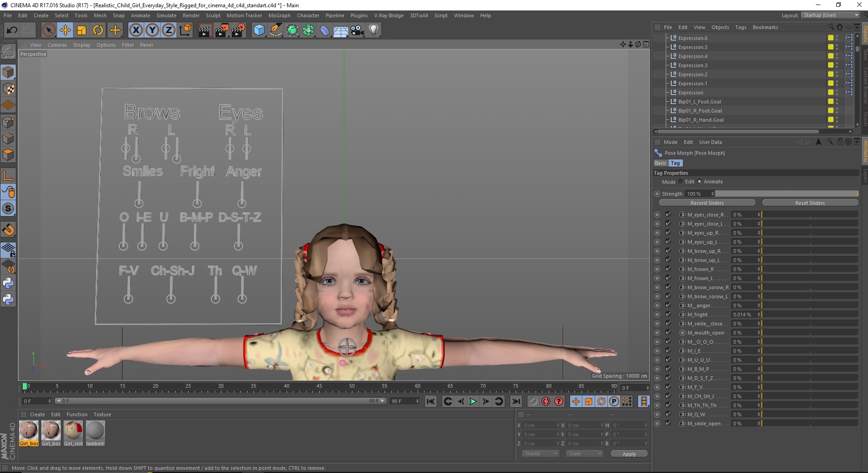The image size is (868, 473).
Task: Add a light object
Action: (374, 30)
